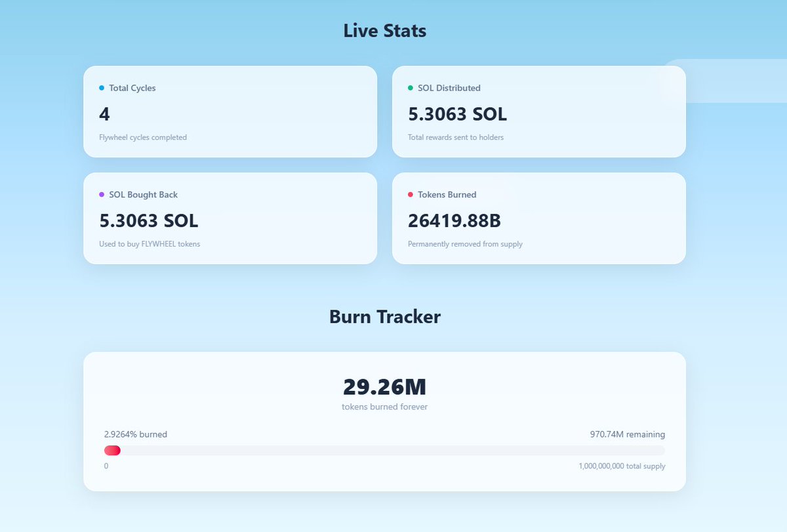Click the SOL Distributed label
787x532 pixels.
449,88
